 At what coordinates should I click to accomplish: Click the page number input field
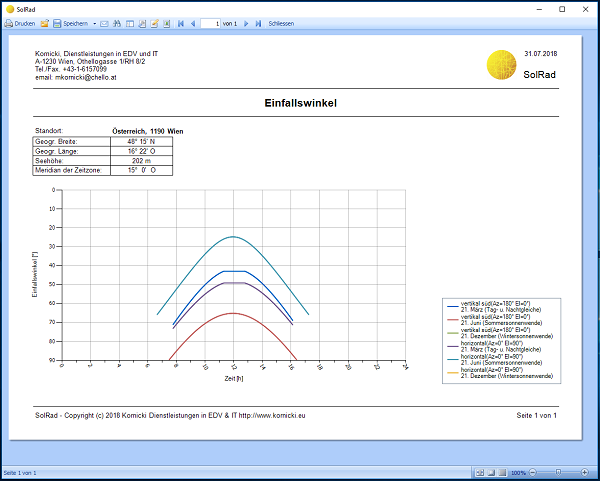211,23
